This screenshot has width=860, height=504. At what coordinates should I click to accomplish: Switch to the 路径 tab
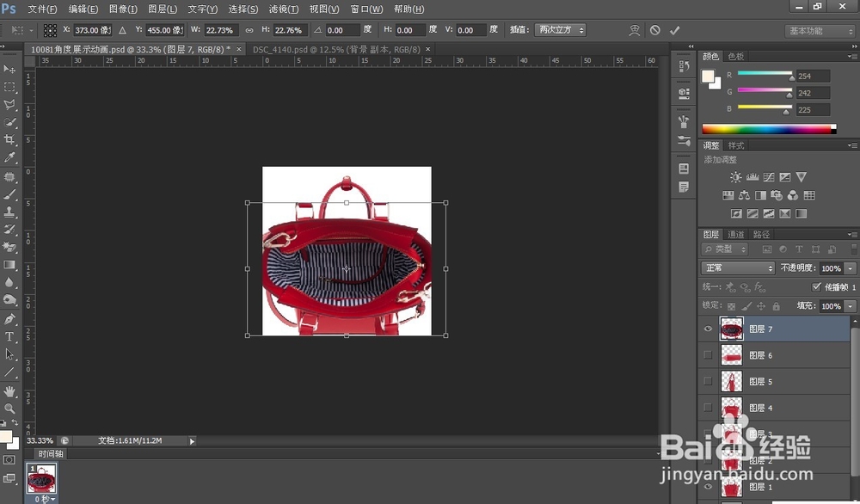click(761, 234)
